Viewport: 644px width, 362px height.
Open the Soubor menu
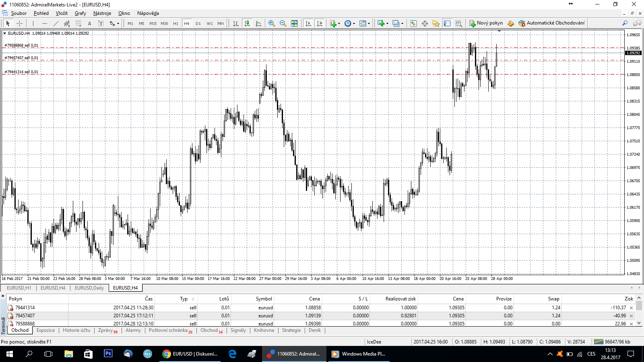pyautogui.click(x=19, y=13)
